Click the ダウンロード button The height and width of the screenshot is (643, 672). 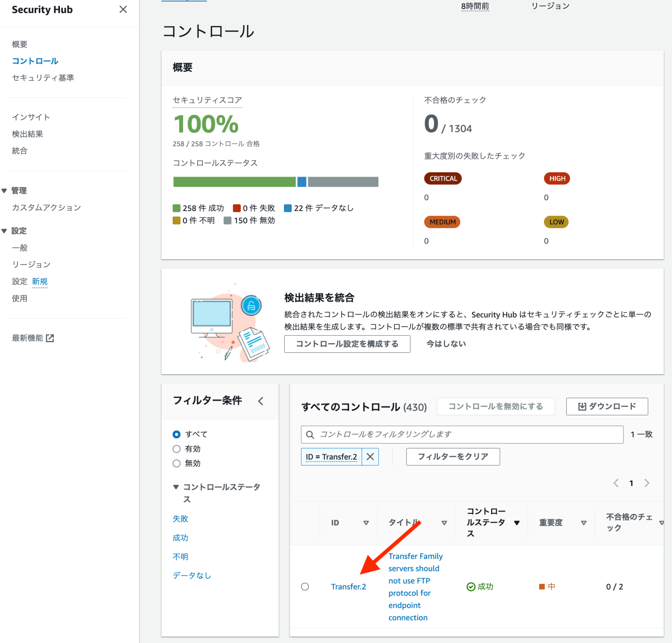[607, 406]
